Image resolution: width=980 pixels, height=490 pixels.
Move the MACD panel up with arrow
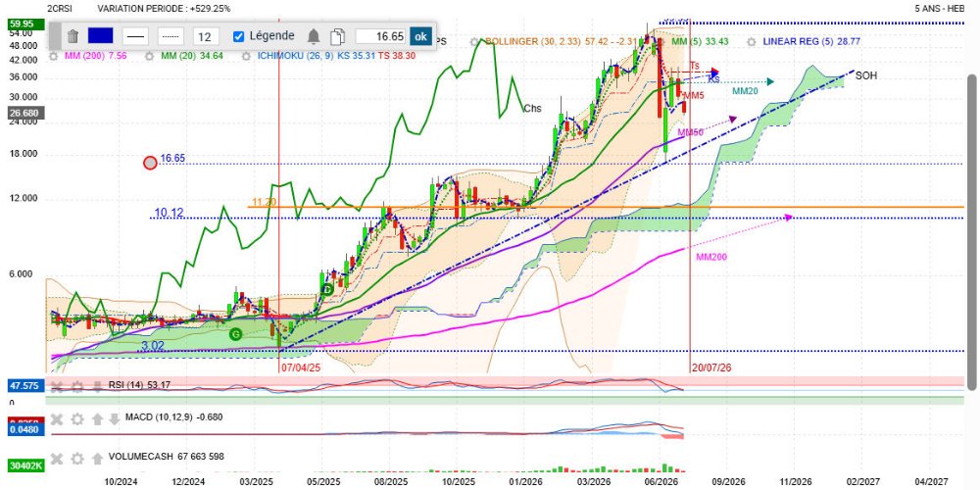[97, 418]
